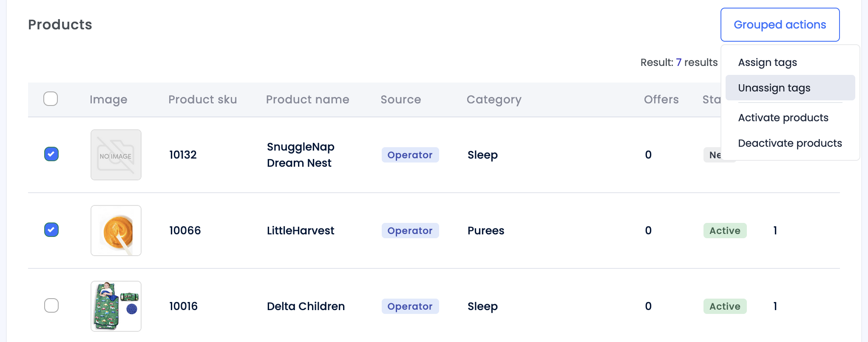This screenshot has width=868, height=342.
Task: Sort by the Product sku column header
Action: [x=202, y=99]
